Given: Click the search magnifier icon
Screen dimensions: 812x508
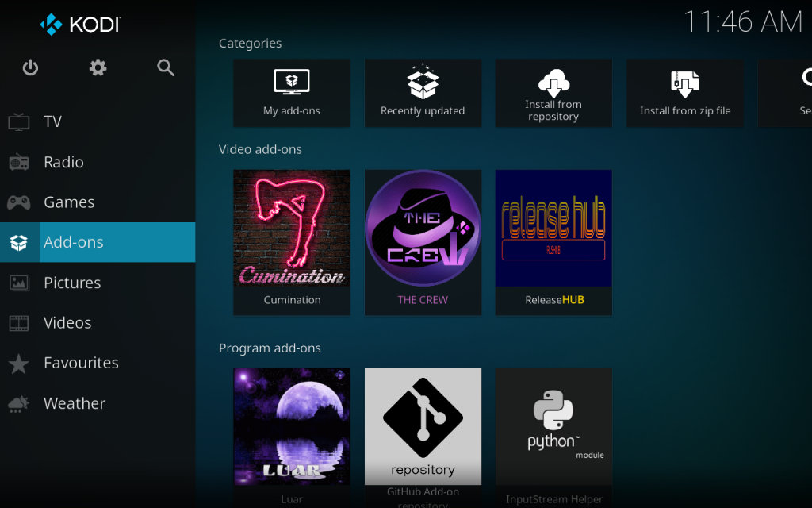Looking at the screenshot, I should (x=165, y=68).
